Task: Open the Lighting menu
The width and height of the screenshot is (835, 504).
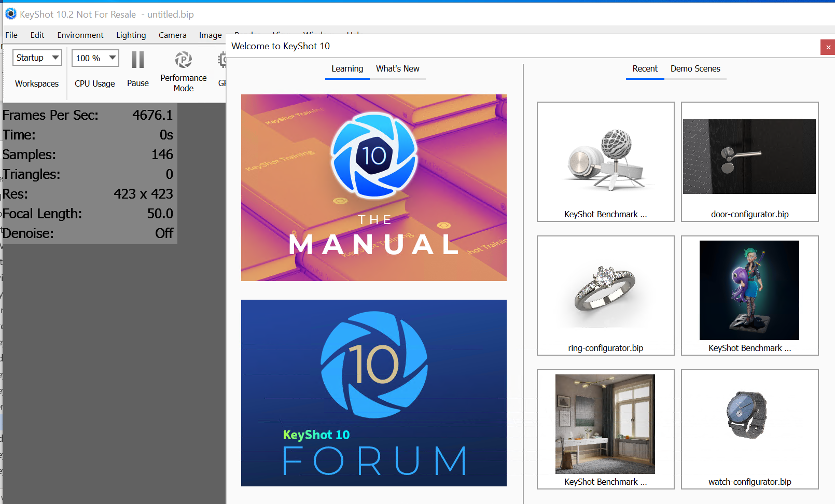Action: tap(131, 35)
